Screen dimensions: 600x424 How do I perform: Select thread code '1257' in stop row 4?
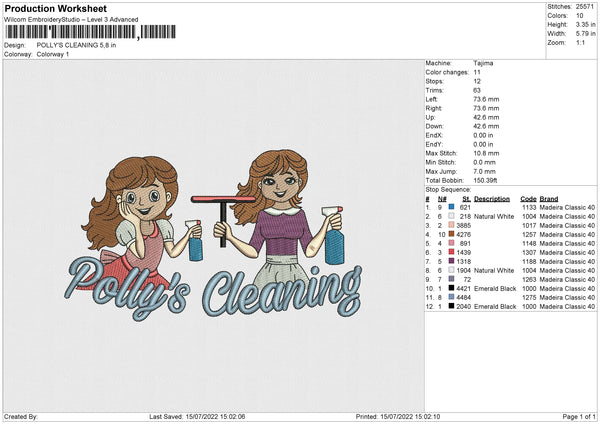coord(529,235)
